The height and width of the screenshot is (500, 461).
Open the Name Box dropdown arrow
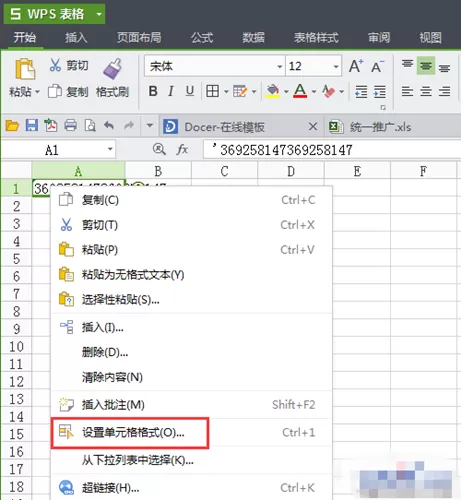[110, 149]
